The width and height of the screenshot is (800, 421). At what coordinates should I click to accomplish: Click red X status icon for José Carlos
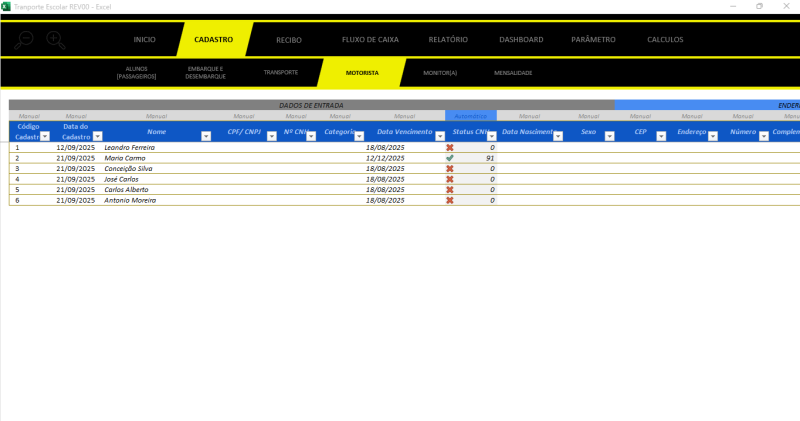tap(450, 179)
